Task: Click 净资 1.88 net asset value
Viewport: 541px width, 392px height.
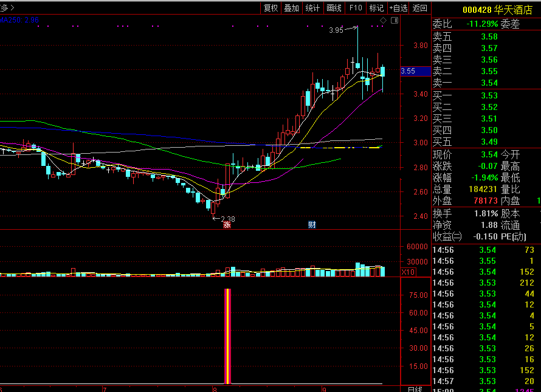Action: click(x=489, y=225)
